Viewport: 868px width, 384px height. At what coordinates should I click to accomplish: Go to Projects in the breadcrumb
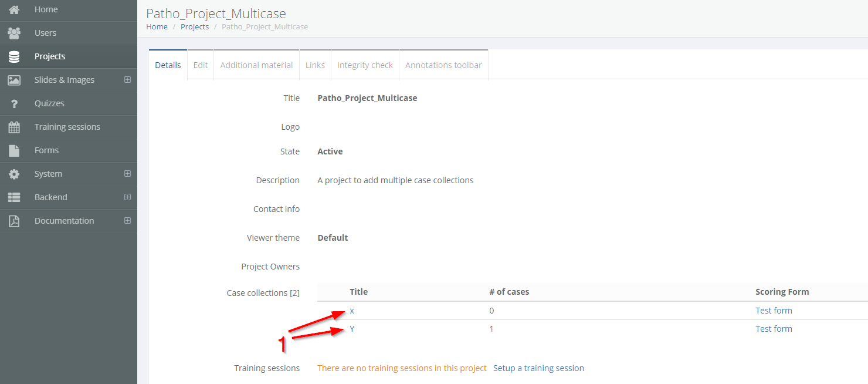(x=195, y=26)
